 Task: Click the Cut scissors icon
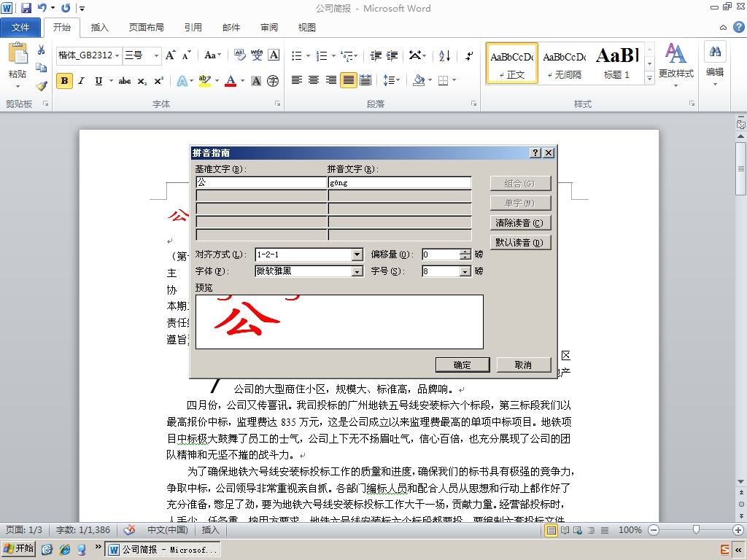42,50
